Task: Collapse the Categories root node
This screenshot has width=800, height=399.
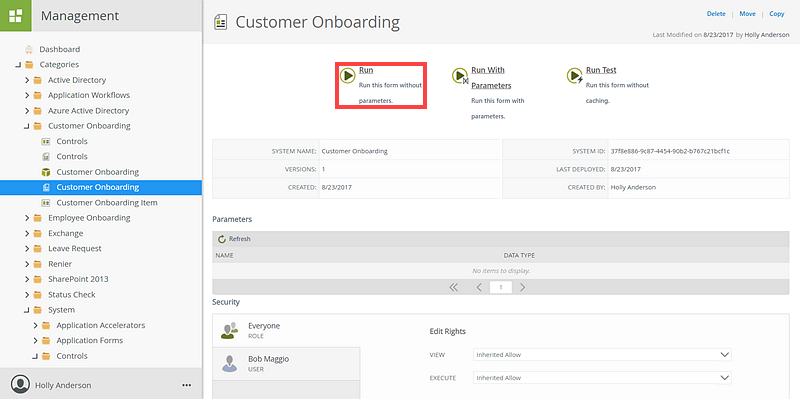Action: (18, 65)
